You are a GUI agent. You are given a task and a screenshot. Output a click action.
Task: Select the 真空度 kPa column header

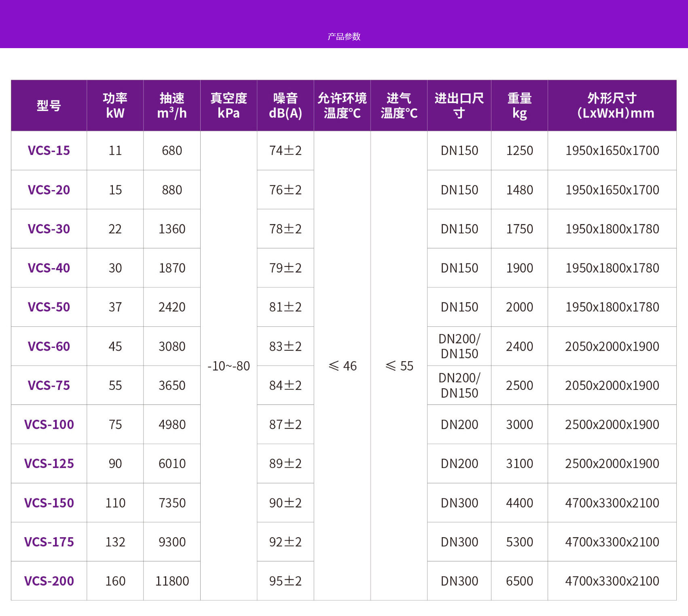click(x=229, y=106)
